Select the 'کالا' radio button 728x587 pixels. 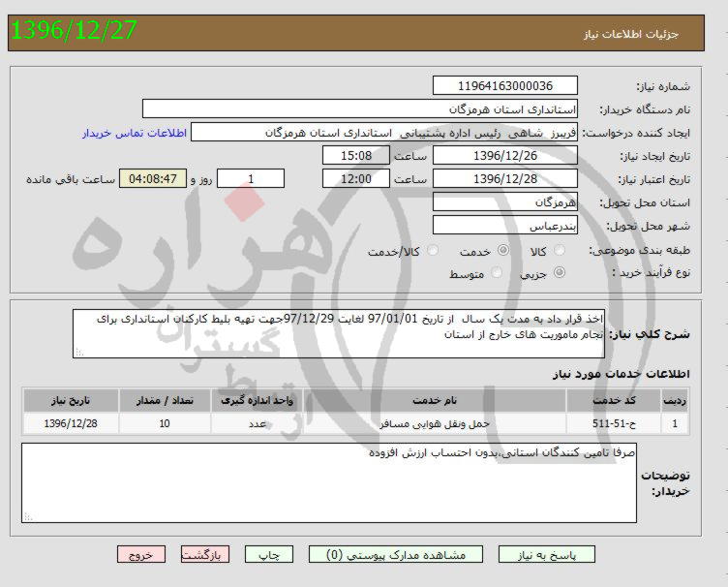point(560,250)
